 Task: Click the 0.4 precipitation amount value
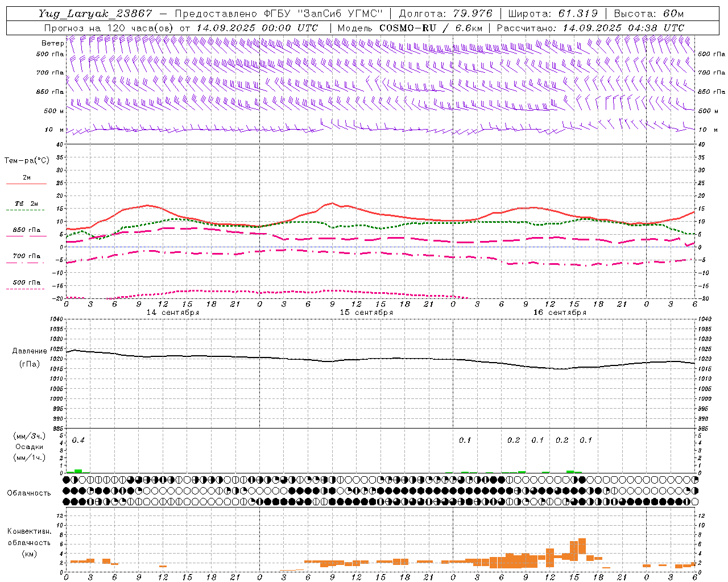pos(78,440)
